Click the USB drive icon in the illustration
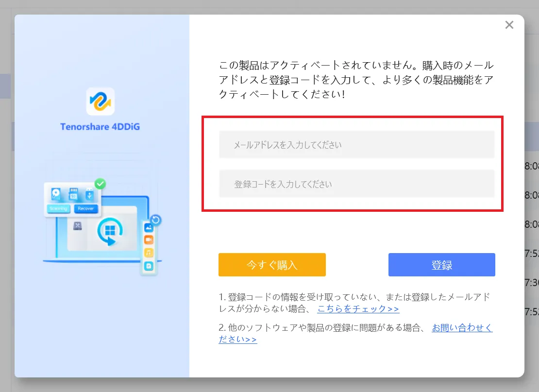 pyautogui.click(x=89, y=194)
